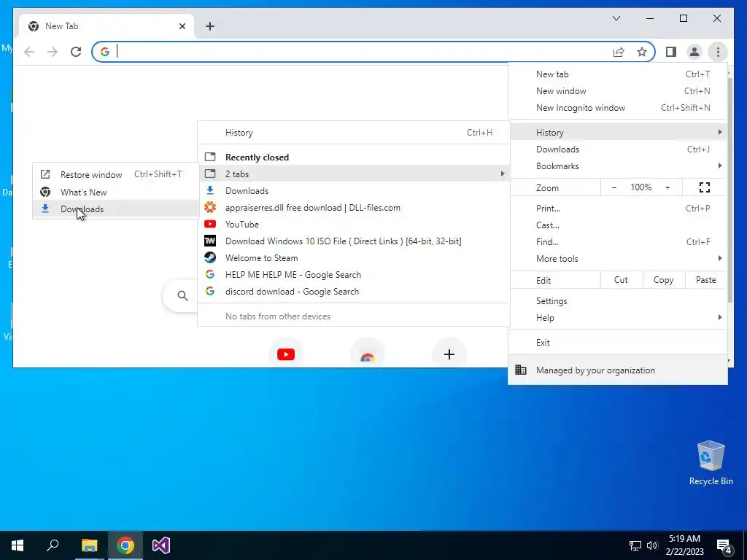Choose Find... from the menu
This screenshot has width=747, height=560.
pyautogui.click(x=618, y=241)
